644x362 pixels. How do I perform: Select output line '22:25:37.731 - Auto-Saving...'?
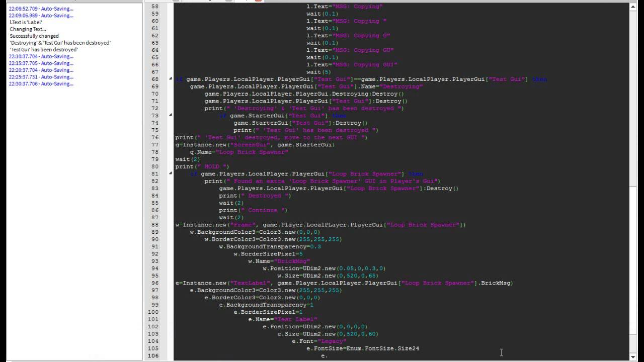[41, 77]
